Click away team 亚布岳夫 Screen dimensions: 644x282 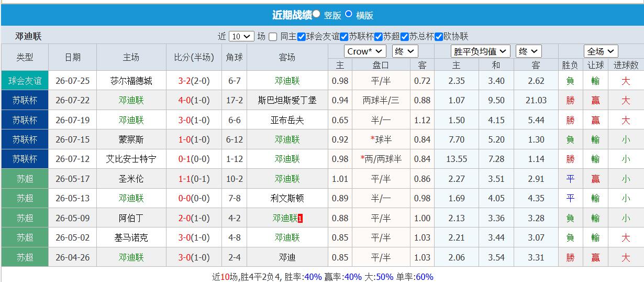[287, 120]
